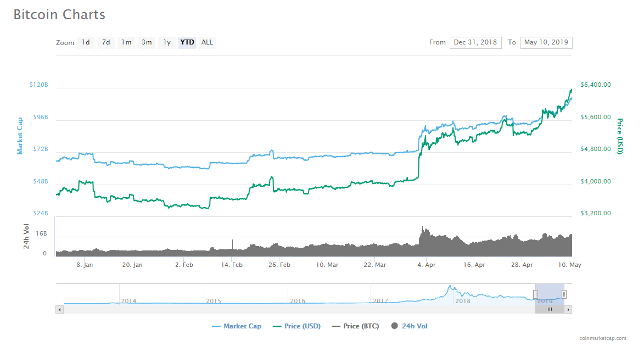Image resolution: width=644 pixels, height=346 pixels.
Task: Toggle the Market Cap series legend
Action: point(237,326)
